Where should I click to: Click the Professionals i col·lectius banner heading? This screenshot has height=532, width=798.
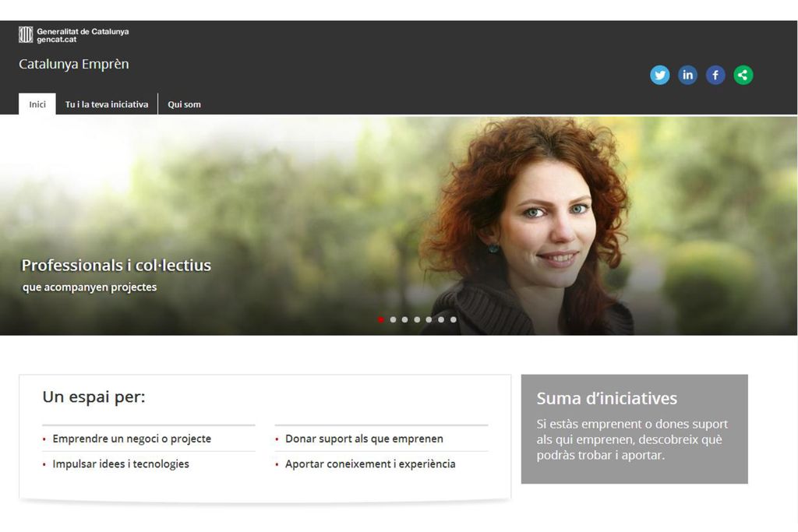(x=116, y=265)
